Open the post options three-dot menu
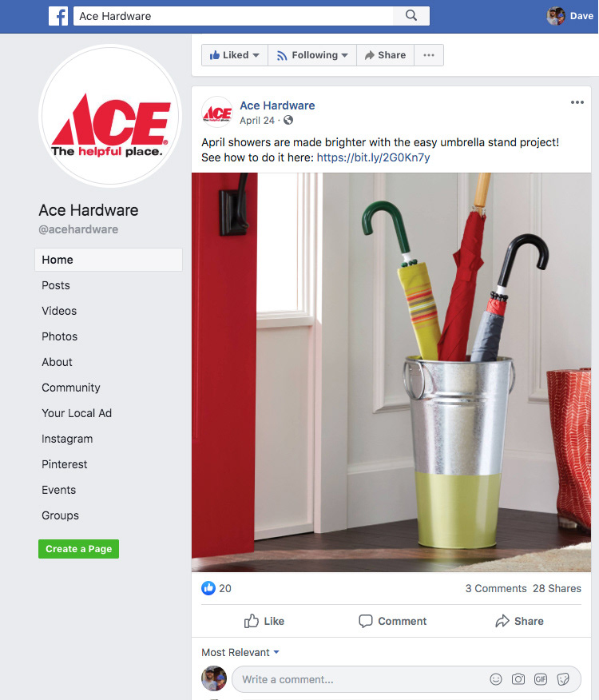 tap(577, 102)
